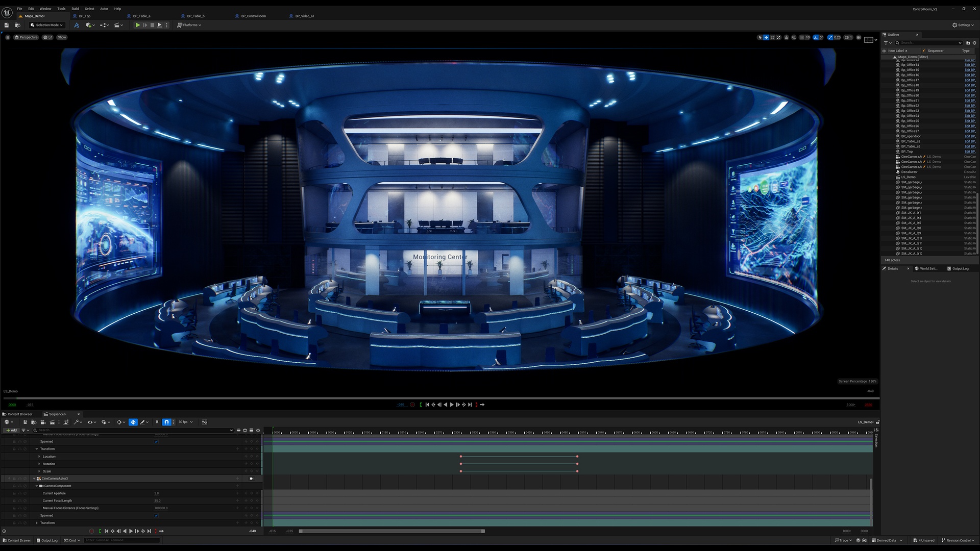
Task: Toggle Sequencer snapping magnet button
Action: [x=166, y=422]
